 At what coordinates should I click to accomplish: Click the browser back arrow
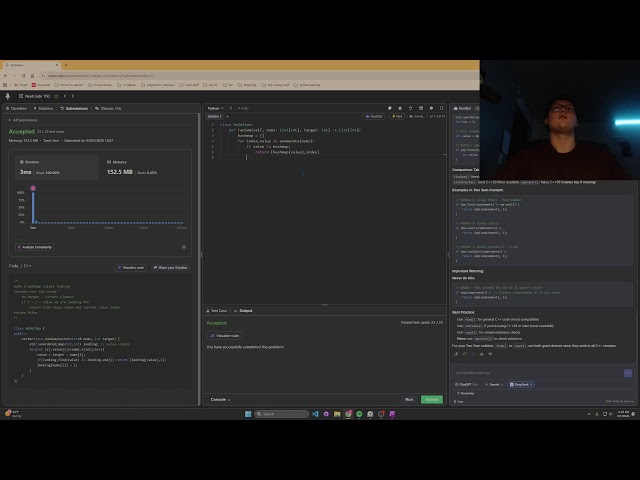coord(5,76)
